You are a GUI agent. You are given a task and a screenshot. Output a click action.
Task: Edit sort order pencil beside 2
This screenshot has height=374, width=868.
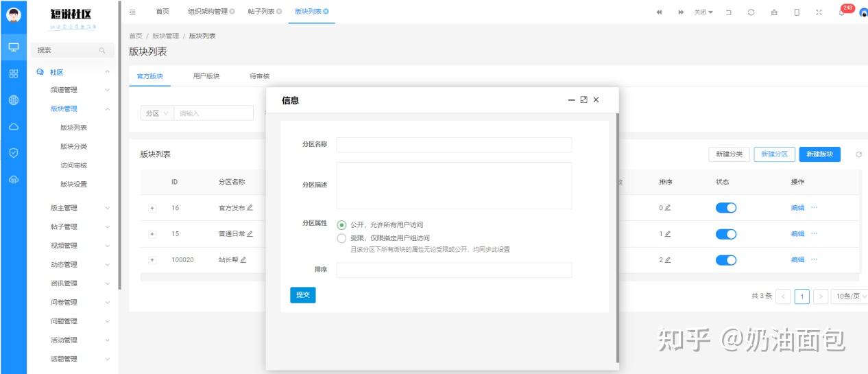click(668, 260)
